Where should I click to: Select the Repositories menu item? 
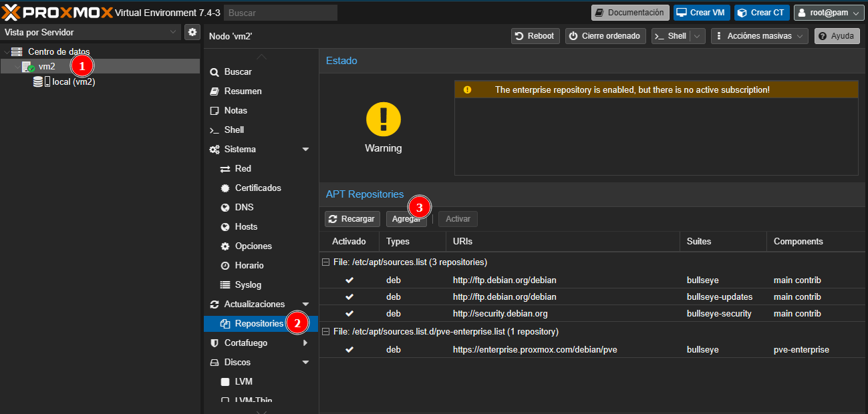261,323
